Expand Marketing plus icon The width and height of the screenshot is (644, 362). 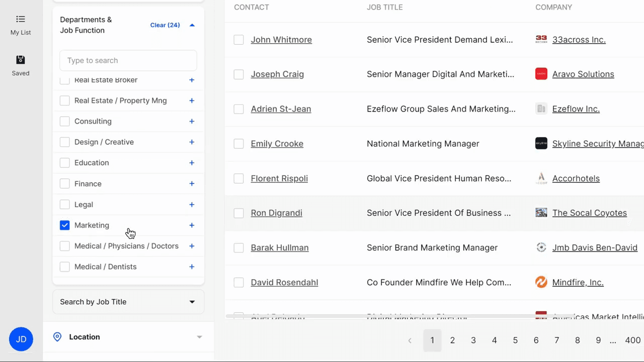pos(192,225)
